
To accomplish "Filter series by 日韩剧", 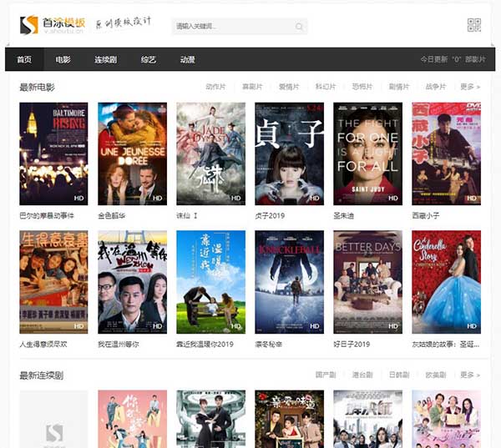I will pos(399,375).
